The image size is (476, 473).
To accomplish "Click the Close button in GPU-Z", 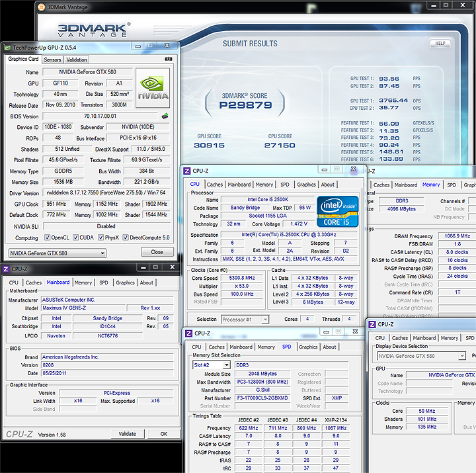I will (x=157, y=252).
